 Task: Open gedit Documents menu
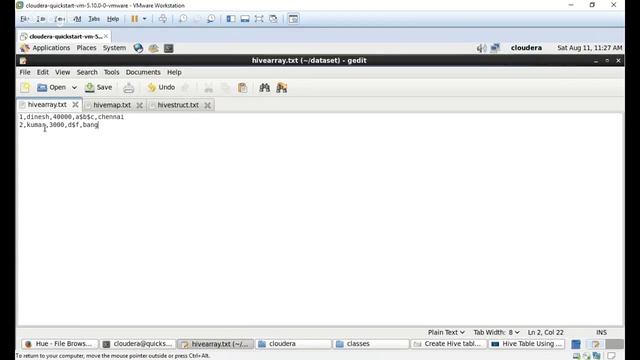point(143,72)
